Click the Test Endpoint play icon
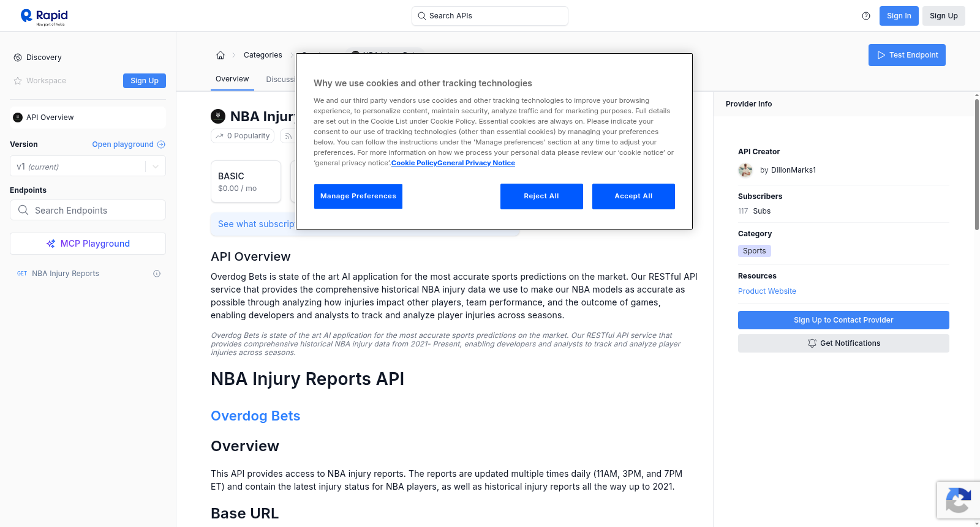This screenshot has width=980, height=527. coord(881,55)
